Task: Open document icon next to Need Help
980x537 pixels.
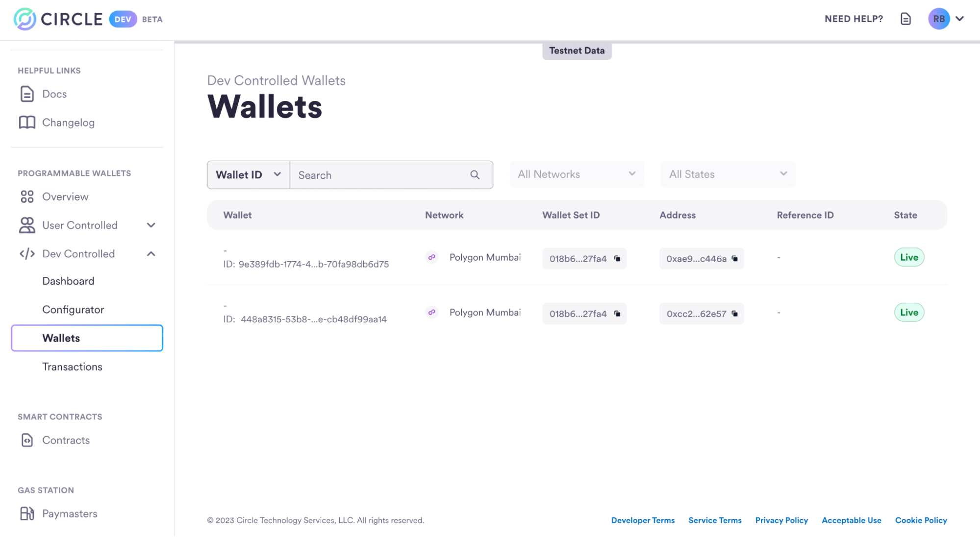Action: (x=905, y=19)
